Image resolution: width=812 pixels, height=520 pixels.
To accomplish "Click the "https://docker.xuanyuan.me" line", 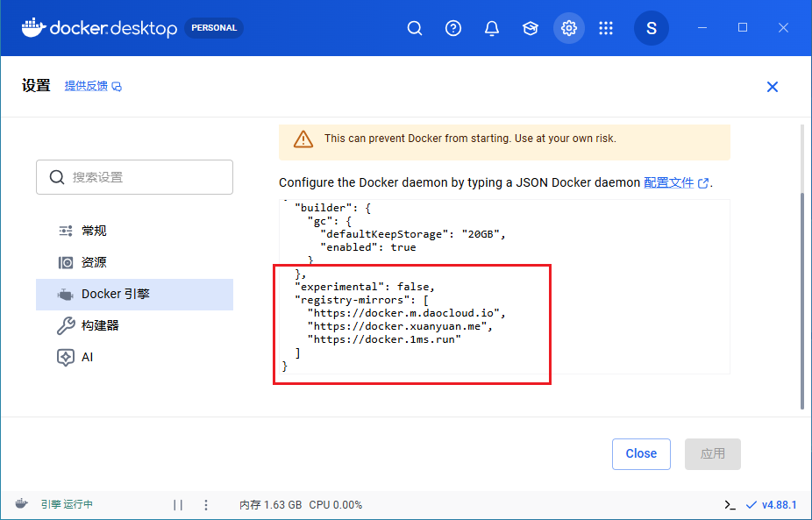I will [400, 326].
